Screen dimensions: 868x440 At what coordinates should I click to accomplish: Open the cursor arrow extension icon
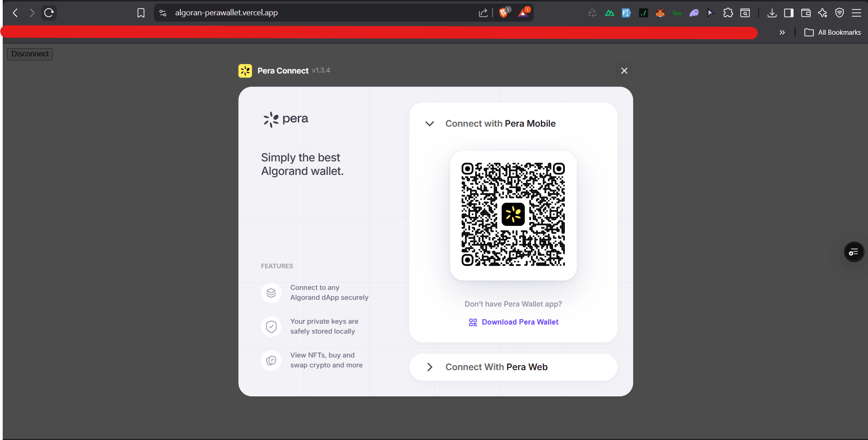(x=711, y=13)
